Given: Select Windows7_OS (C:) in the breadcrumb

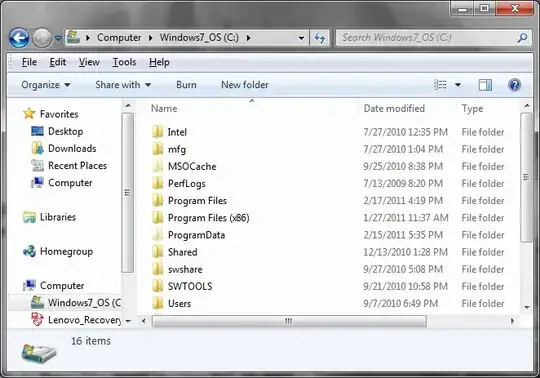Looking at the screenshot, I should [199, 37].
